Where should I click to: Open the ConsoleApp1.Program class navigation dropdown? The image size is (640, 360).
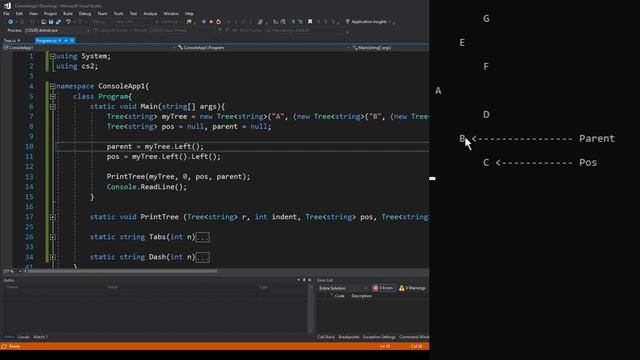[x=263, y=47]
